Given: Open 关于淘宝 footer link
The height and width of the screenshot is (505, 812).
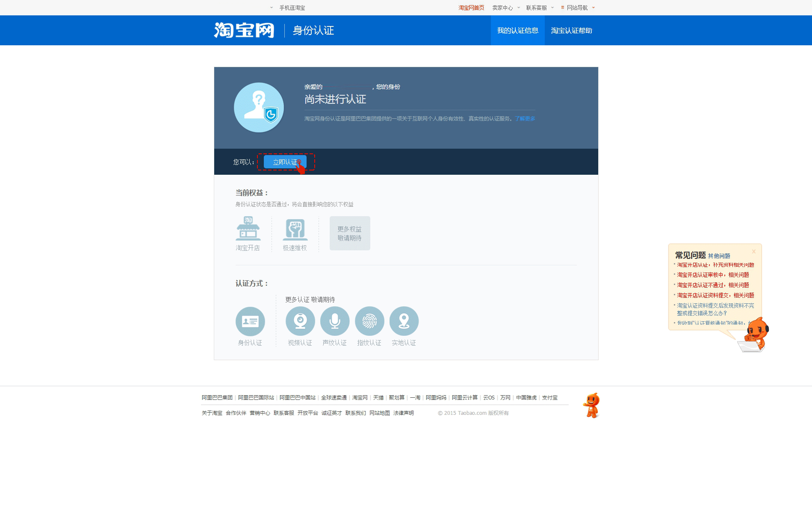Looking at the screenshot, I should (x=212, y=413).
